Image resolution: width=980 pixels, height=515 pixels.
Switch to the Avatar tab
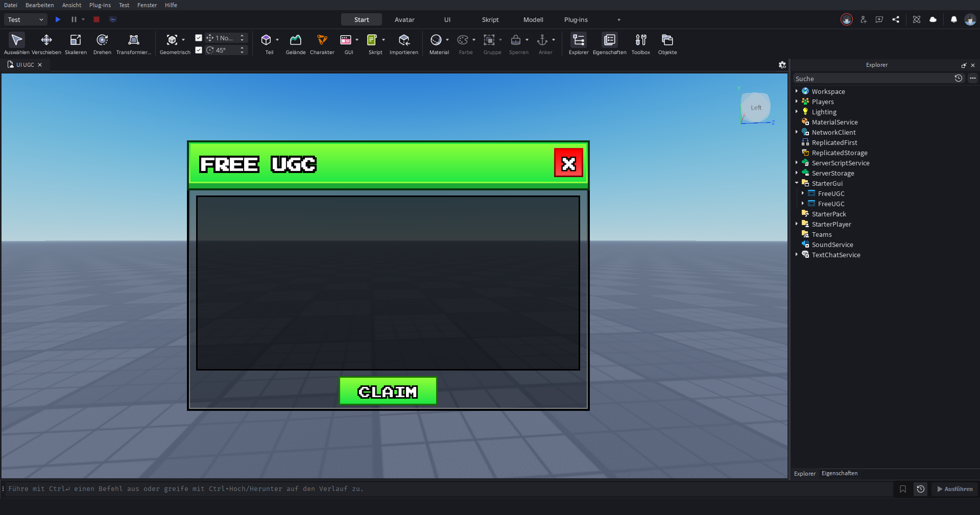coord(404,19)
